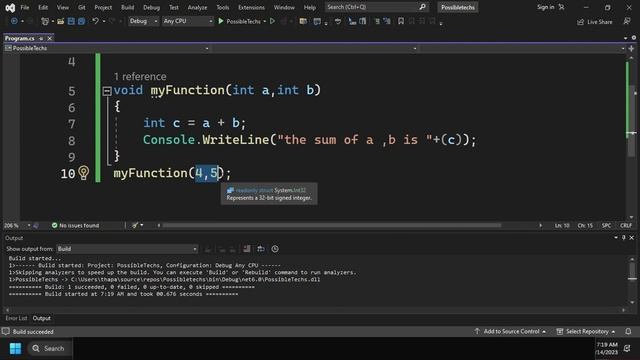Open the File menu
Viewport: 640px width, 360px height.
(25, 7)
